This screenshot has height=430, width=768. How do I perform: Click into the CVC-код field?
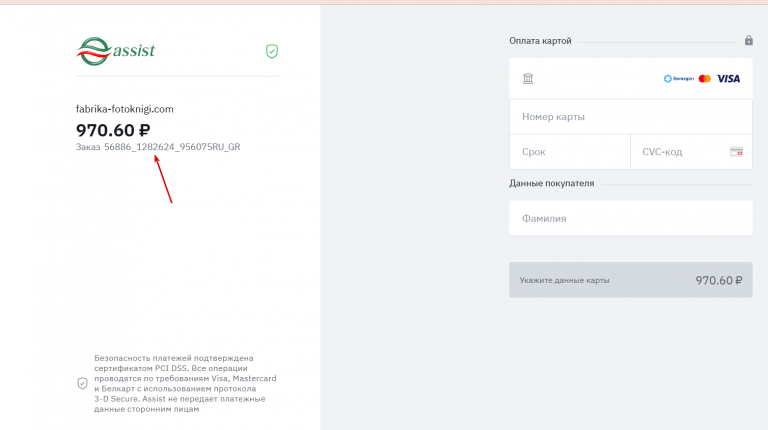(678, 152)
